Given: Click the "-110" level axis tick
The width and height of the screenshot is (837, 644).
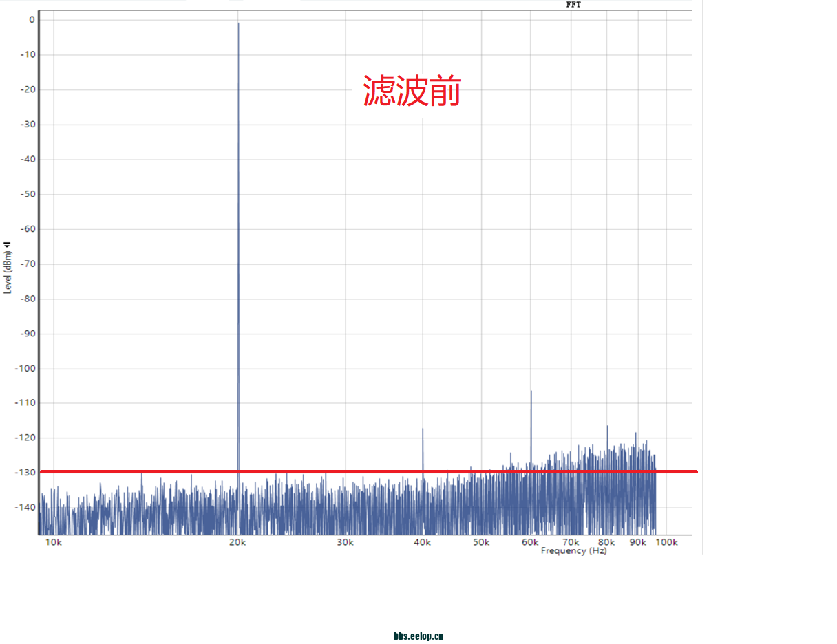Looking at the screenshot, I should (x=25, y=403).
